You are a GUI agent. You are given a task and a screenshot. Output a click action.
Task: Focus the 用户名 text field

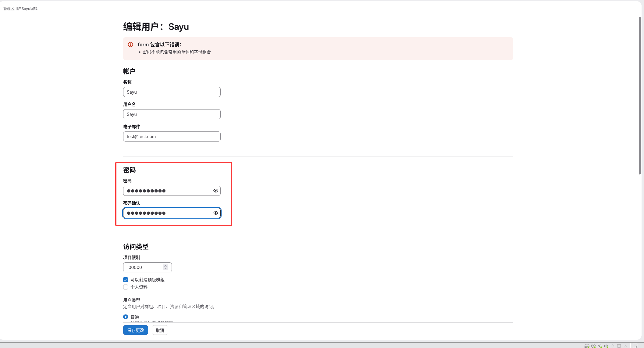click(x=172, y=114)
